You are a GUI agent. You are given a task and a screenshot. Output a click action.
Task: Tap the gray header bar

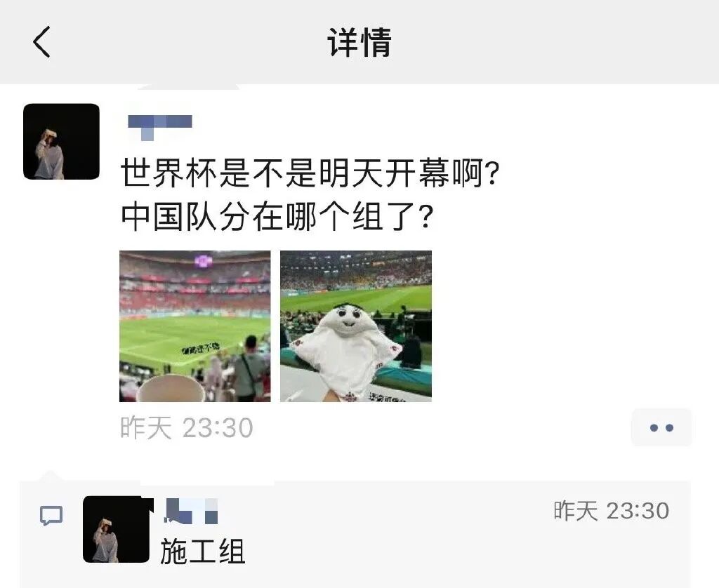(x=359, y=41)
